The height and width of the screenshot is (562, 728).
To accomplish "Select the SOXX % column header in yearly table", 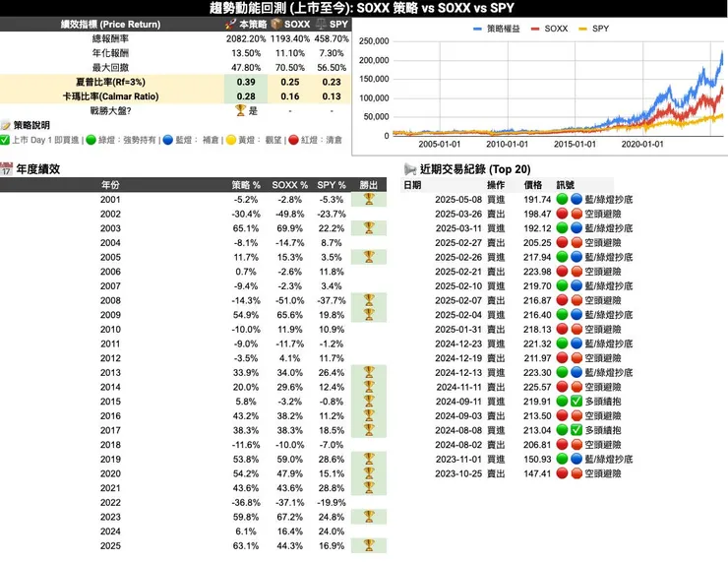I will (289, 185).
